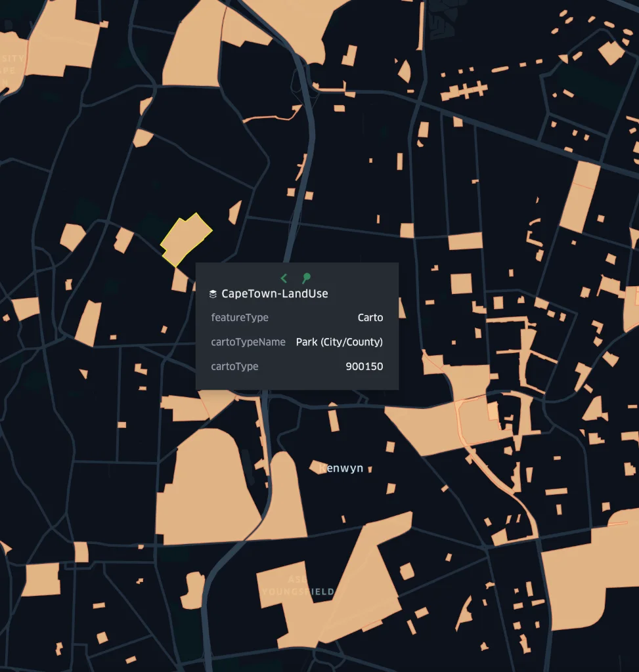
Task: Click the cartoTypeName row label
Action: coord(248,342)
